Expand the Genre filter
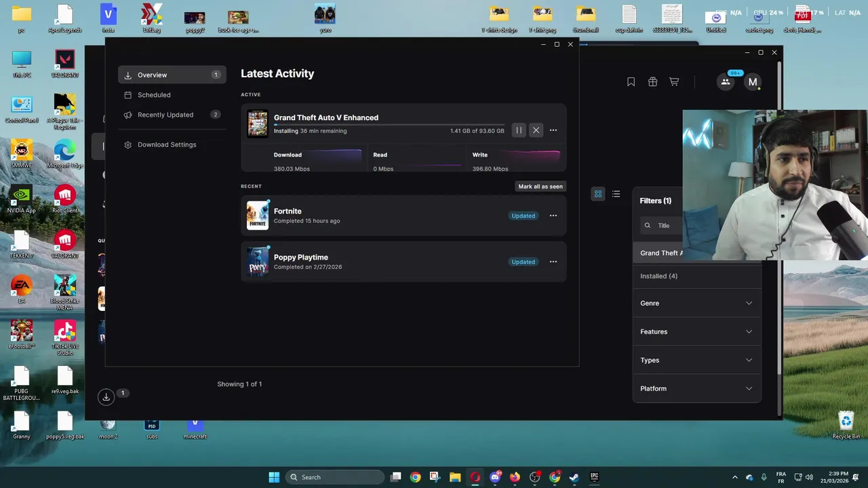The image size is (868, 488). pos(696,303)
